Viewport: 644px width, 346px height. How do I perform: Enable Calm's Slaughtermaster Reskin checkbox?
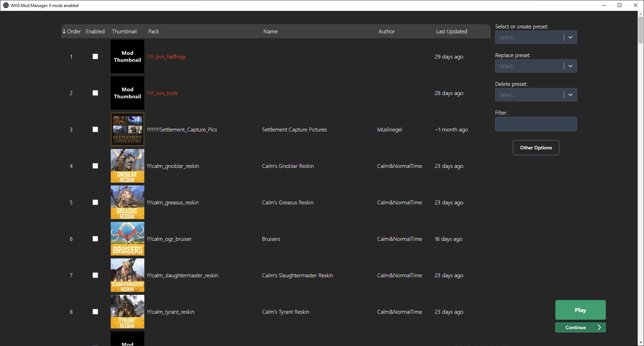(x=95, y=275)
